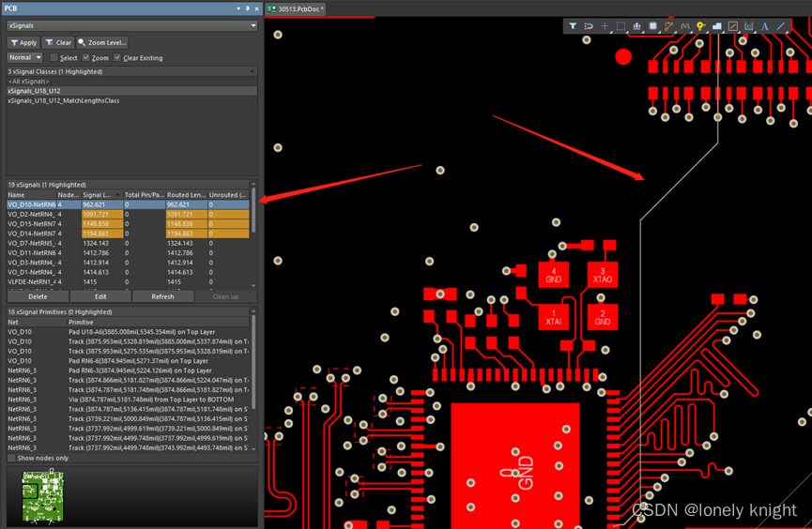Pin the PCB panel
The image size is (812, 529).
(248, 8)
